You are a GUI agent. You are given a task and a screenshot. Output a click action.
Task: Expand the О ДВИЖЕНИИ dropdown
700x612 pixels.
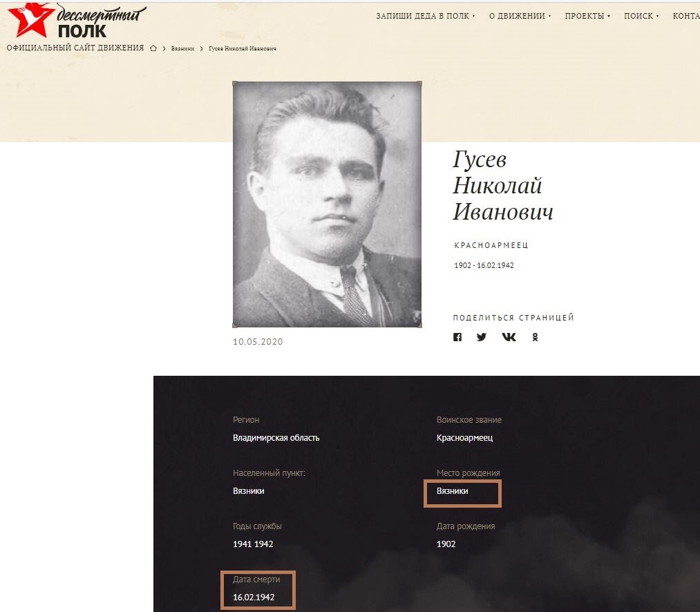coord(520,16)
